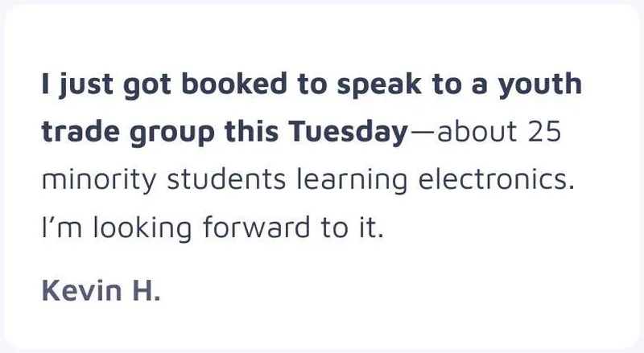
Task: Click the word 'electronics'
Action: click(x=496, y=179)
